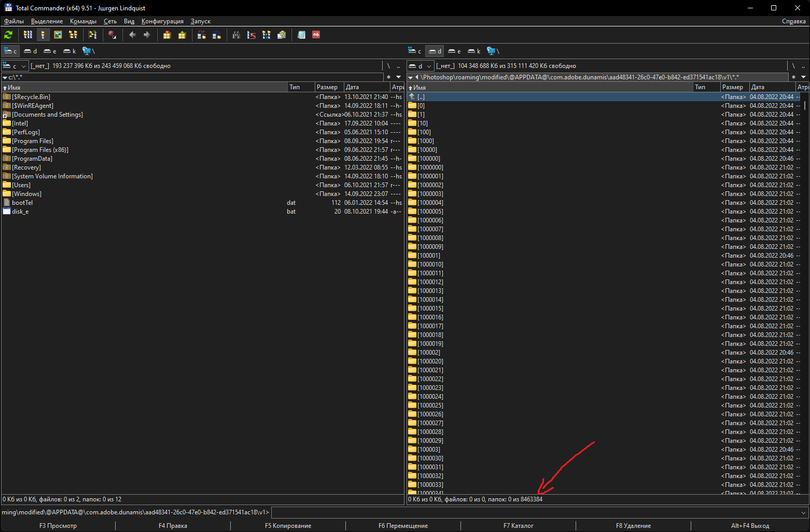Click the F3 Просмотр button
This screenshot has width=810, height=532.
pos(58,526)
